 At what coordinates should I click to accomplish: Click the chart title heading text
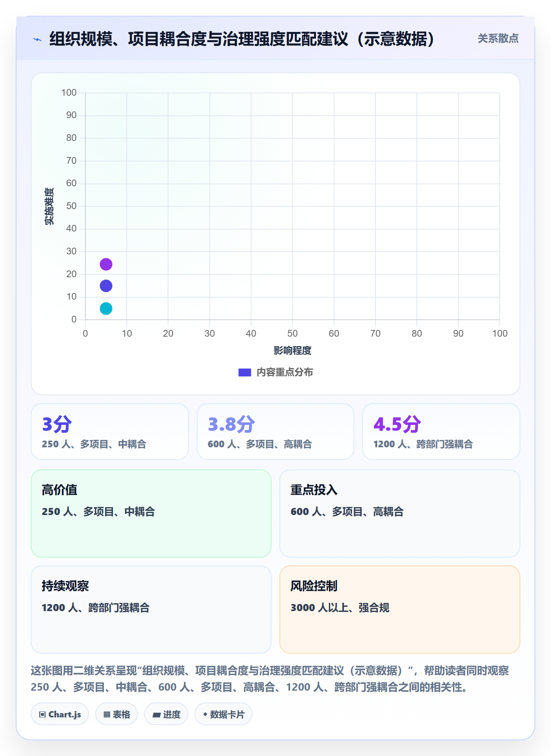tap(242, 39)
